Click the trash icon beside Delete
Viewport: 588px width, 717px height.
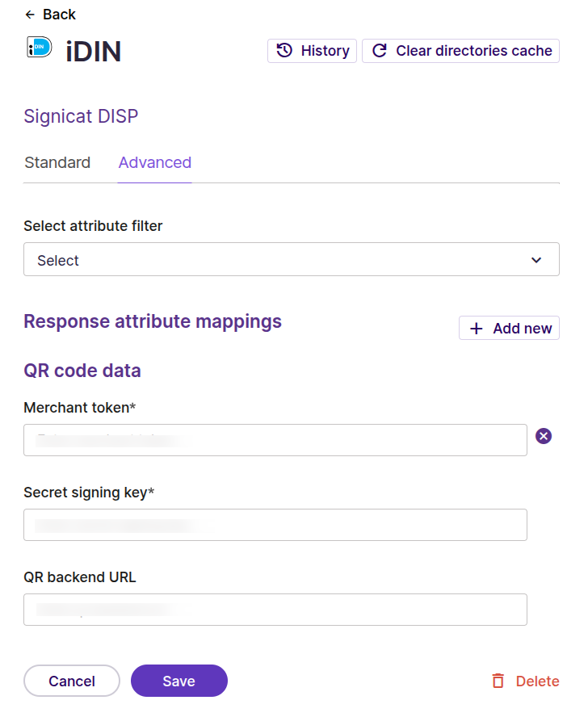[498, 681]
